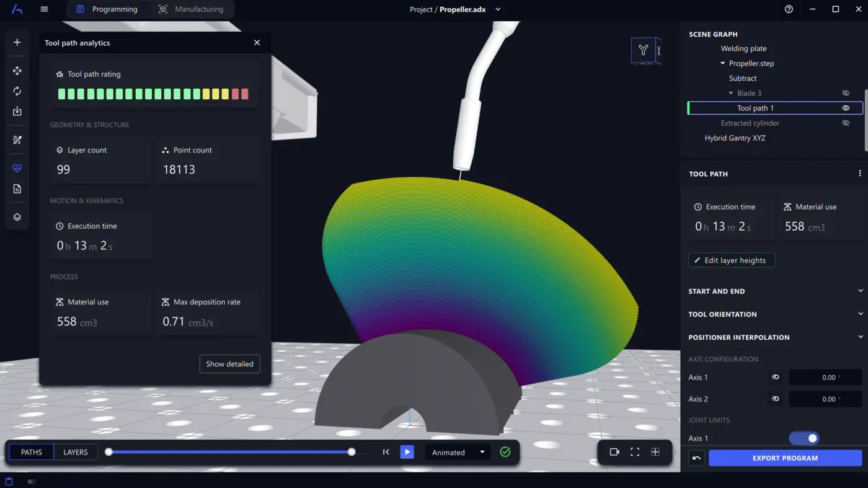
Task: Click the help question mark icon
Action: 789,9
